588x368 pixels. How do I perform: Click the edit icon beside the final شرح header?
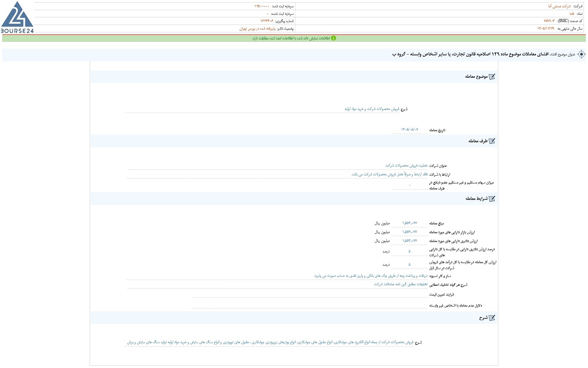(492, 318)
